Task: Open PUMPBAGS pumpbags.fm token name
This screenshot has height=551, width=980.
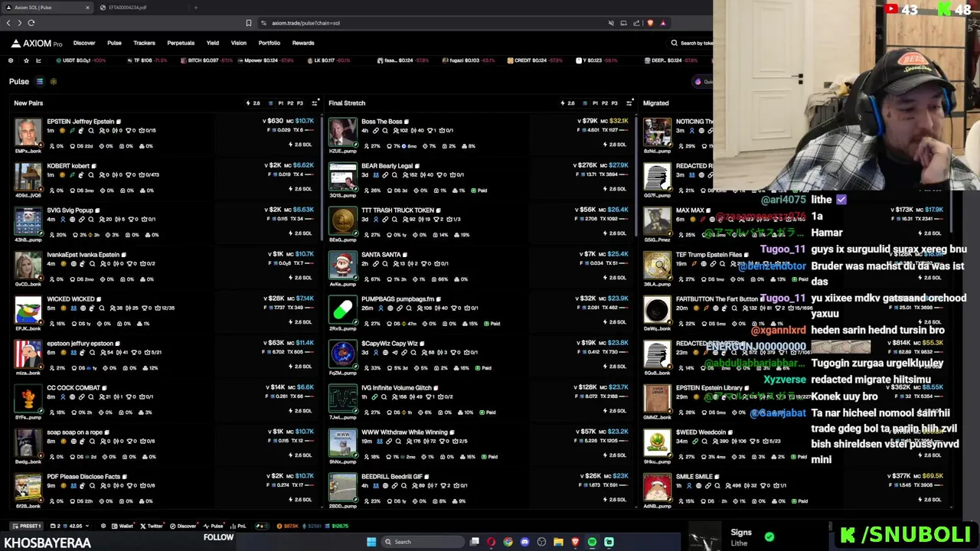Action: click(397, 299)
